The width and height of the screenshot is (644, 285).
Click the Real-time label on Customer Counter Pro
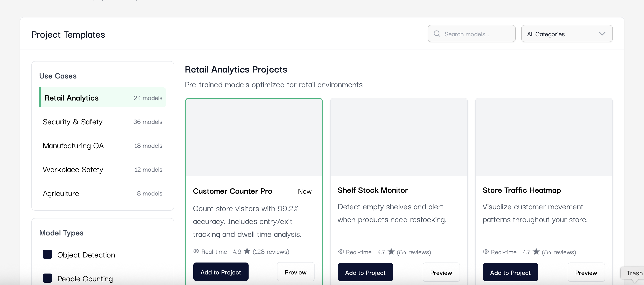(x=214, y=251)
